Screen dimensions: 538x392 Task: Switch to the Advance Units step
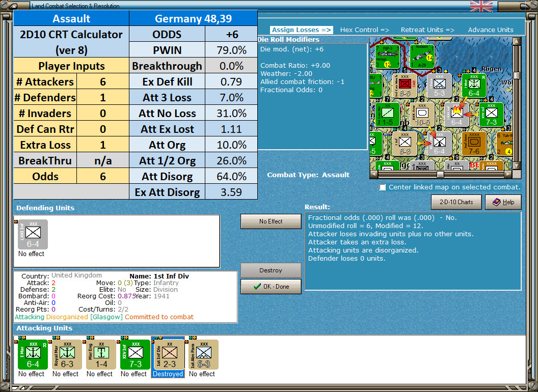pos(491,30)
